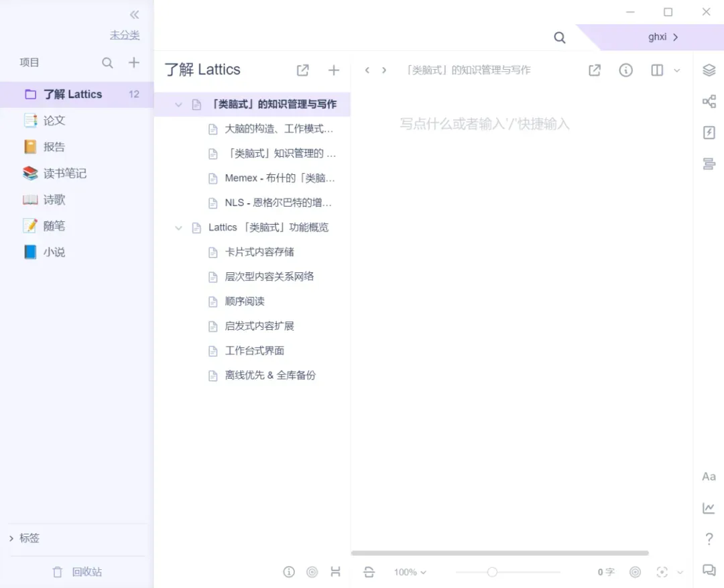Open the 了解 Lattics project in a new window
This screenshot has height=588, width=724.
coord(302,70)
